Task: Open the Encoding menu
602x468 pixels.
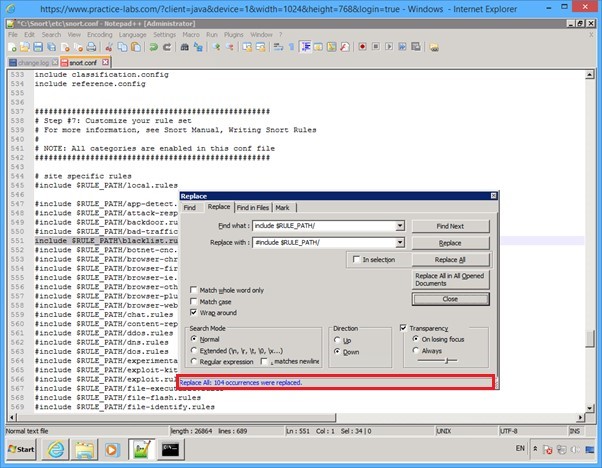Action: click(x=100, y=35)
